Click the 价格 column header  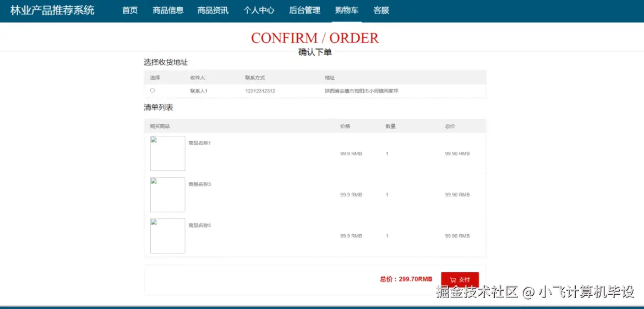[x=345, y=126]
